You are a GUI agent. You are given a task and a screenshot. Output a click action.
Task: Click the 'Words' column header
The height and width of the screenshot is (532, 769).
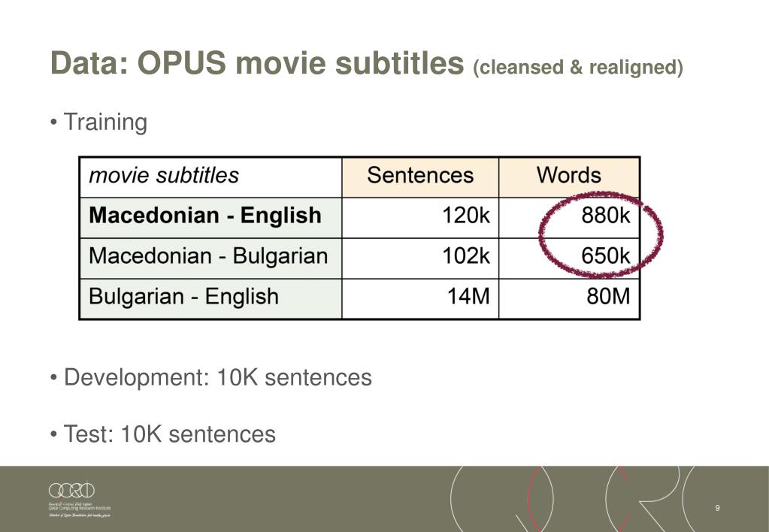click(569, 177)
